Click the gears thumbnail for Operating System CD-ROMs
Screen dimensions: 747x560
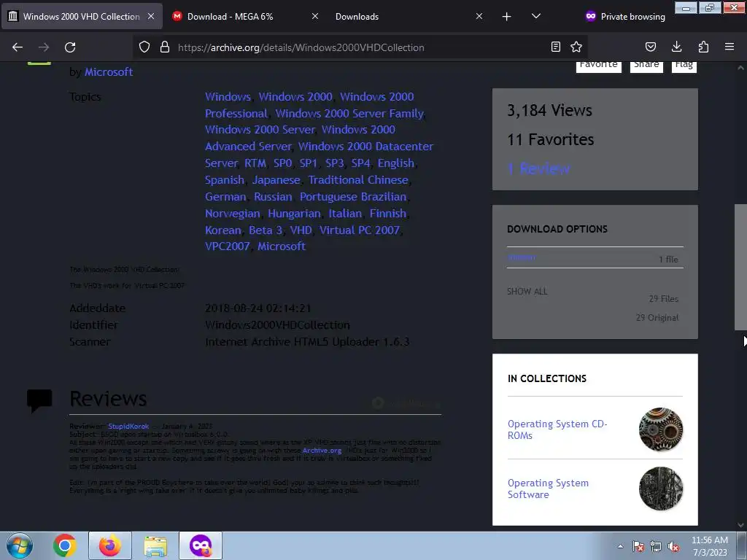tap(661, 429)
